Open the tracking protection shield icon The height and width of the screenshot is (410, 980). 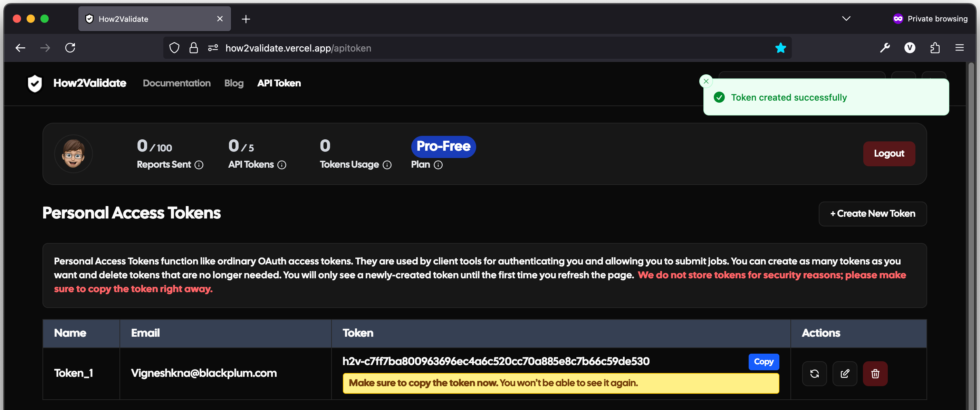tap(174, 48)
